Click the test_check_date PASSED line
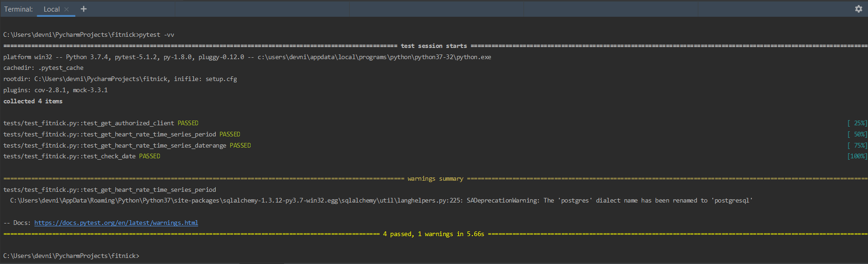This screenshot has height=264, width=868. coord(82,156)
